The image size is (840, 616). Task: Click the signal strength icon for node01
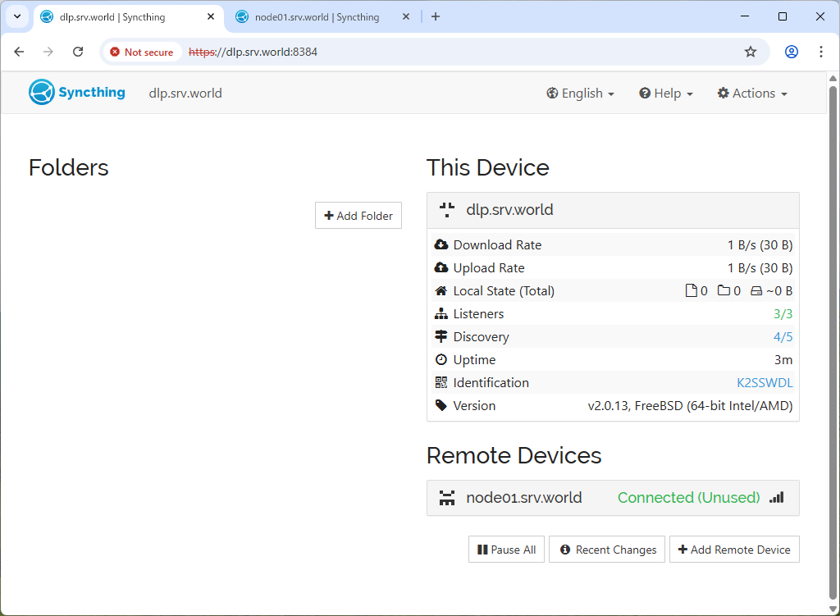[x=776, y=498]
